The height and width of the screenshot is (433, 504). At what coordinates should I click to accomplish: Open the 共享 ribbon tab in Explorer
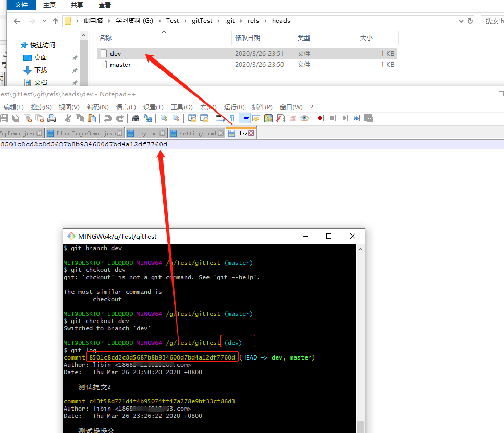pyautogui.click(x=77, y=5)
